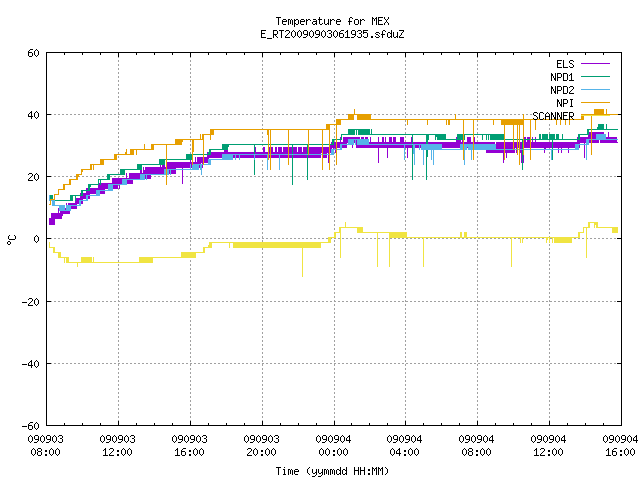
Task: Click the green NPD1 legend line sample
Action: point(595,76)
